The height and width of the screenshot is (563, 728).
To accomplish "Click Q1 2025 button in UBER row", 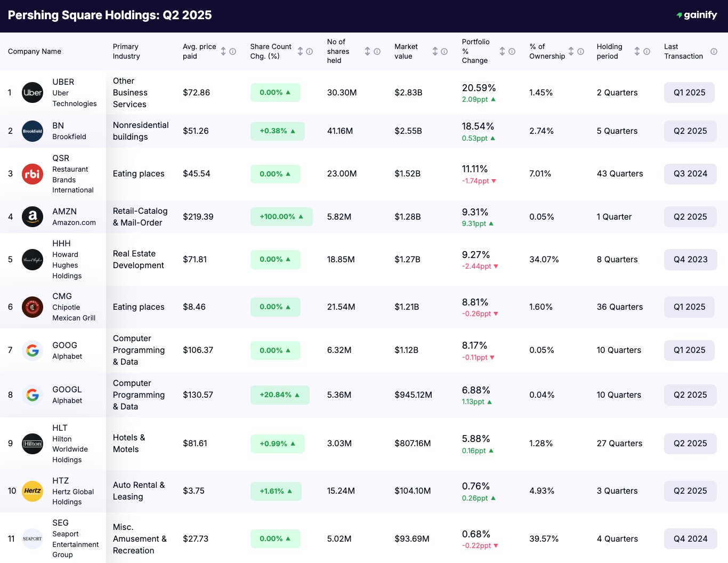I will pos(689,93).
